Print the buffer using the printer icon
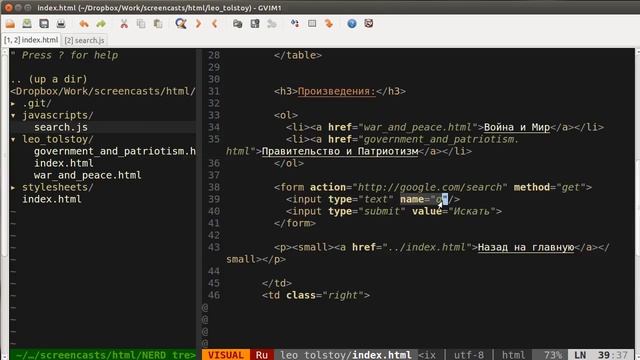Screen dimensions: 640x360 (x=61, y=24)
